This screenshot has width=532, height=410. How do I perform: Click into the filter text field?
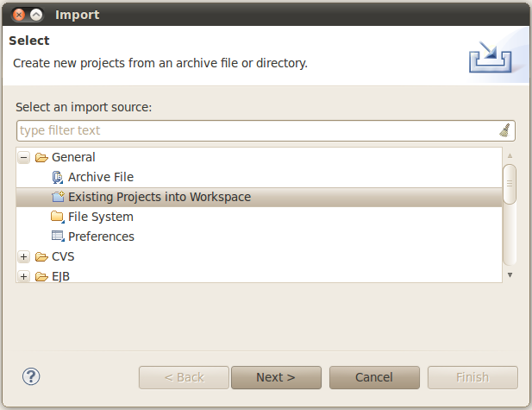point(257,130)
